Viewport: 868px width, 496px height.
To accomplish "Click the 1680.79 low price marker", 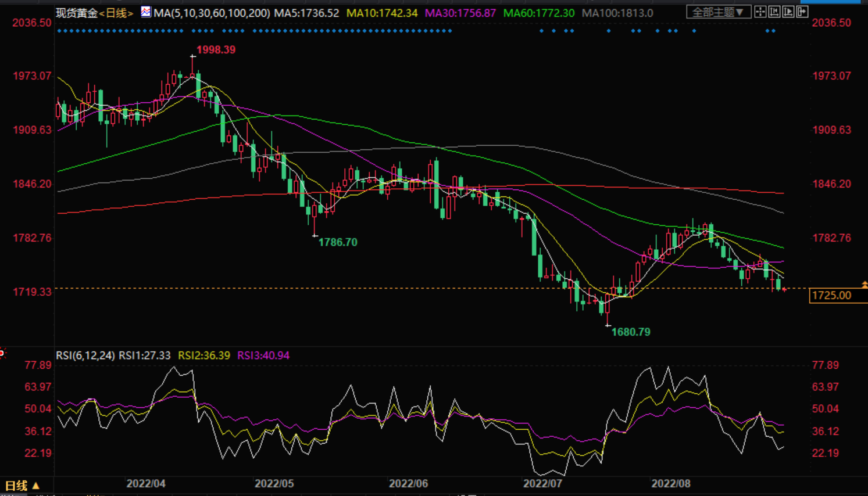I will 631,332.
